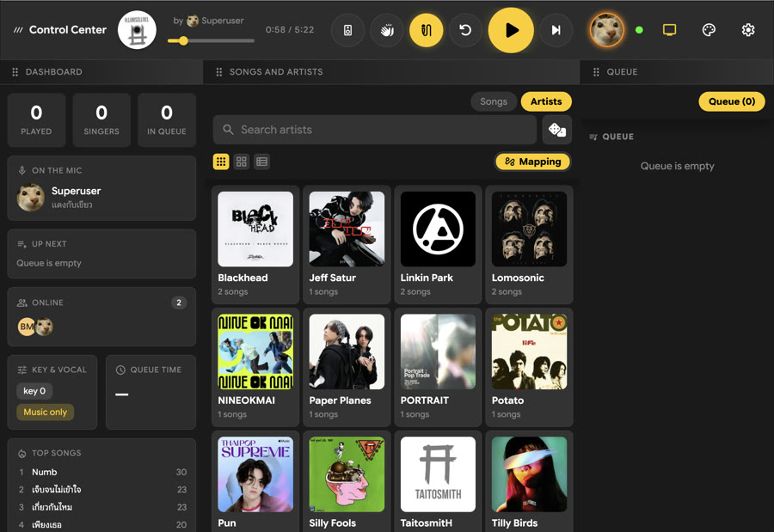Click the Search artists field
Image resolution: width=774 pixels, height=532 pixels.
click(x=375, y=130)
